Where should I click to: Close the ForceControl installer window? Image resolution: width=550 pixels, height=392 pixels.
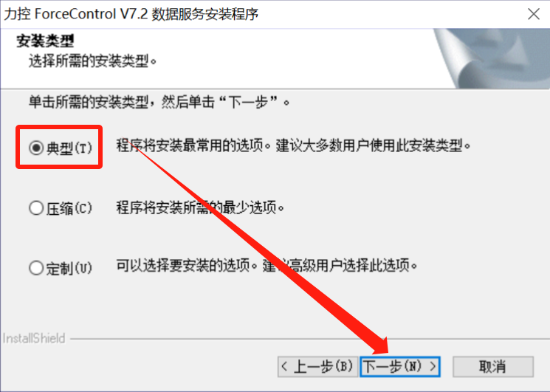[534, 14]
